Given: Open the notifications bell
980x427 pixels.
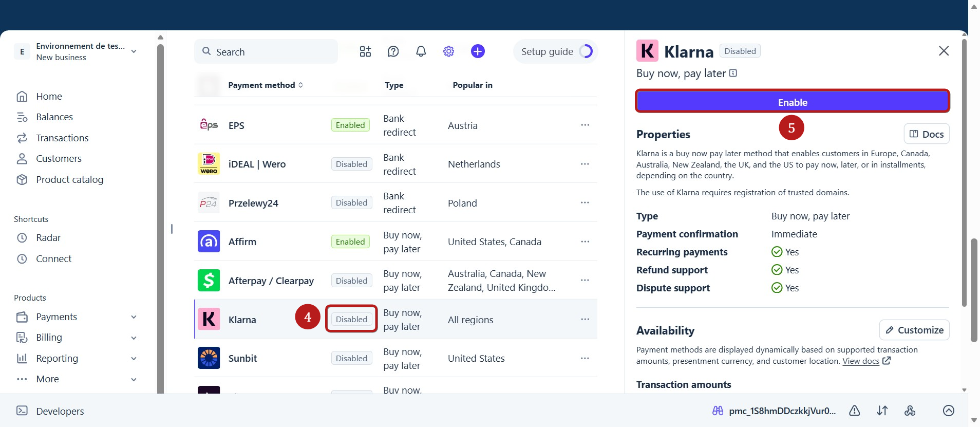Looking at the screenshot, I should pos(421,51).
